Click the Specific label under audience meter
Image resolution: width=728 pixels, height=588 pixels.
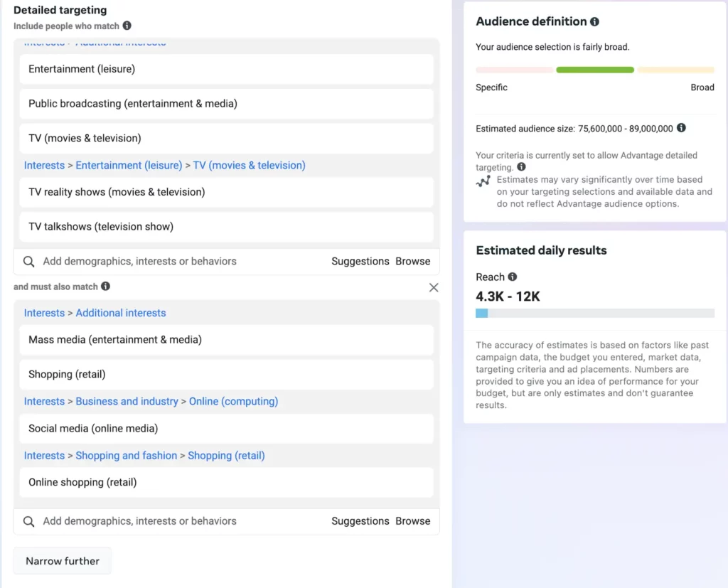[x=491, y=87]
